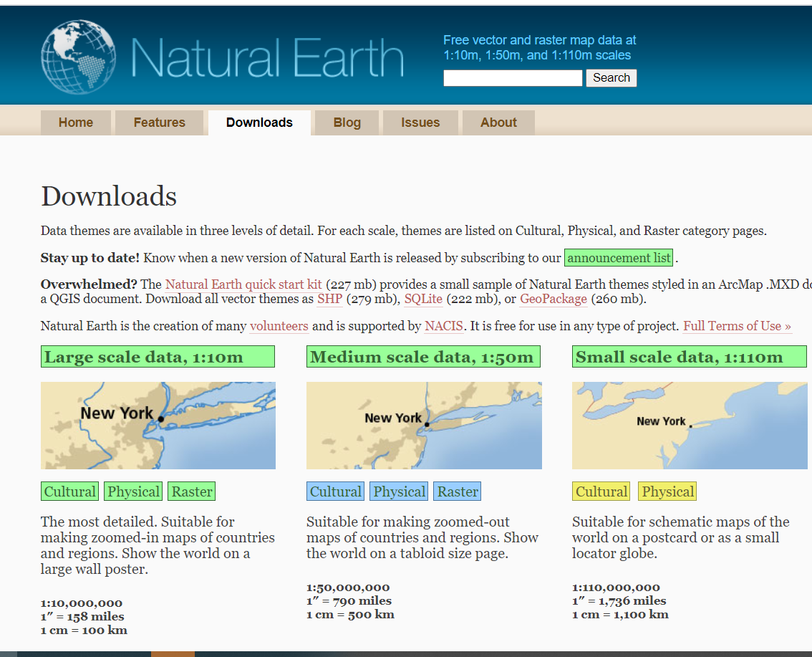Image resolution: width=812 pixels, height=657 pixels.
Task: Click the NACIS link
Action: 443,326
